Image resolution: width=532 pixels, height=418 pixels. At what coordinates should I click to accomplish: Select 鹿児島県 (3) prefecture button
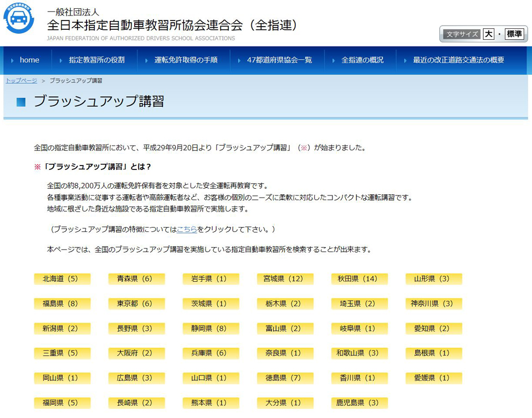pyautogui.click(x=359, y=403)
